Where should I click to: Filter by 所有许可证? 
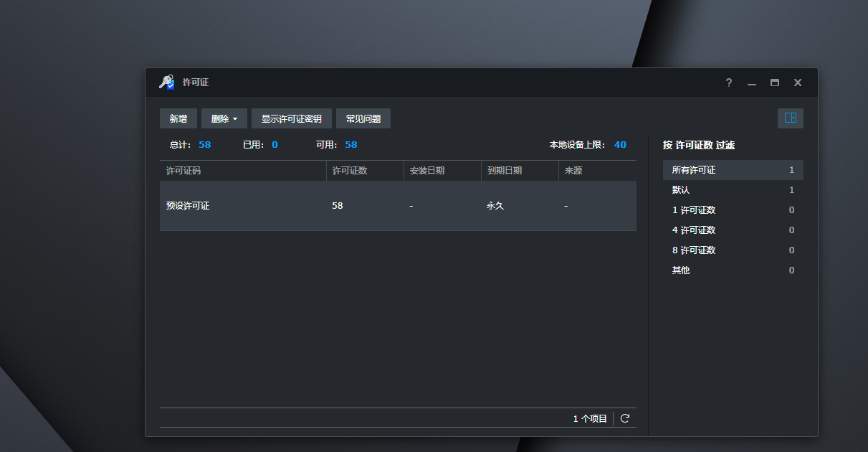[733, 170]
